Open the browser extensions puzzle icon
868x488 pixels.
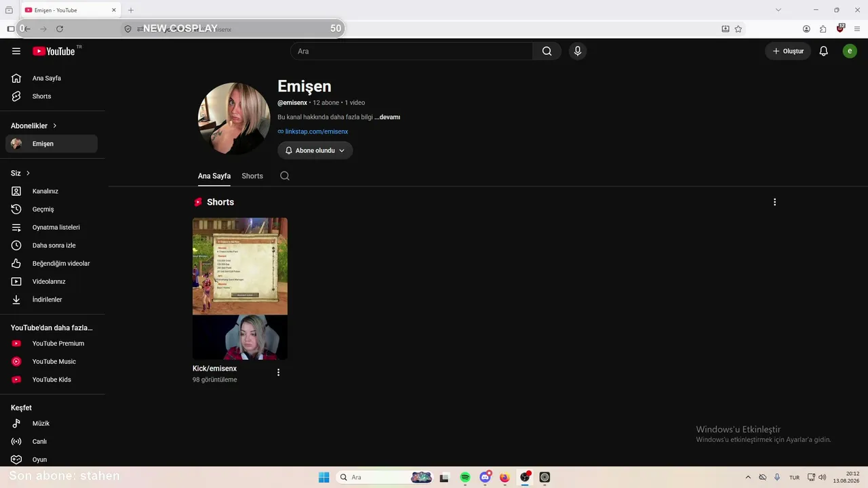click(x=823, y=29)
